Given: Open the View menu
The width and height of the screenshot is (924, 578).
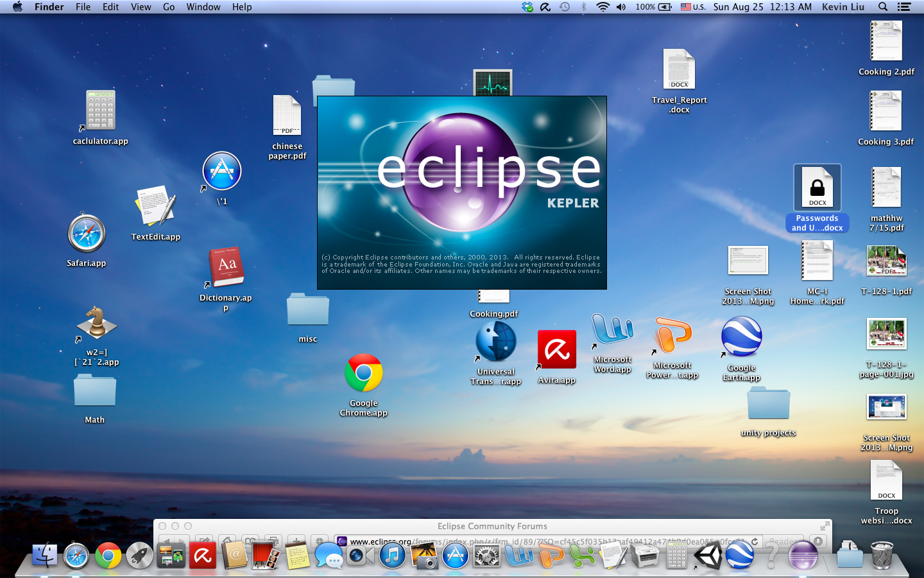Looking at the screenshot, I should coord(141,7).
